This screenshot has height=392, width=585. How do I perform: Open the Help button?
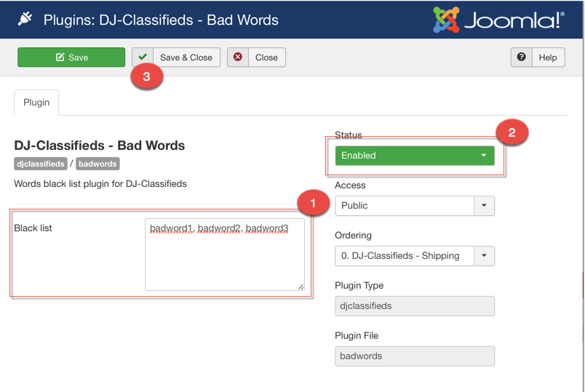pos(538,57)
